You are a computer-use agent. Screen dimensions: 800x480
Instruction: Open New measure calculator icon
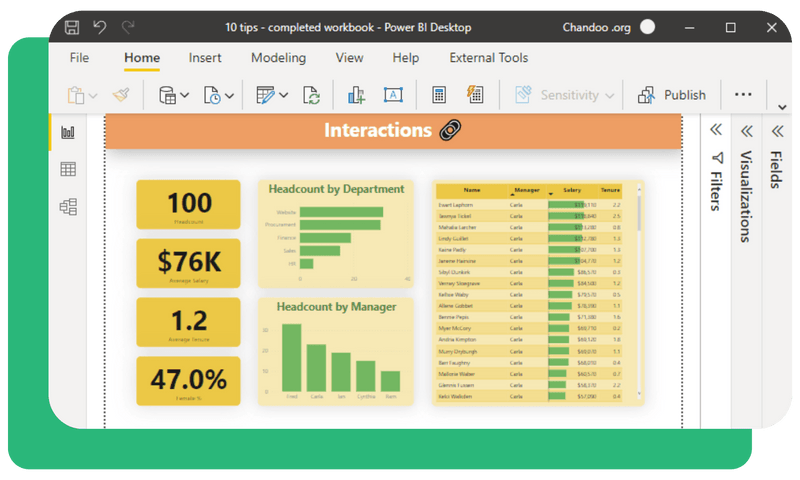pos(438,95)
